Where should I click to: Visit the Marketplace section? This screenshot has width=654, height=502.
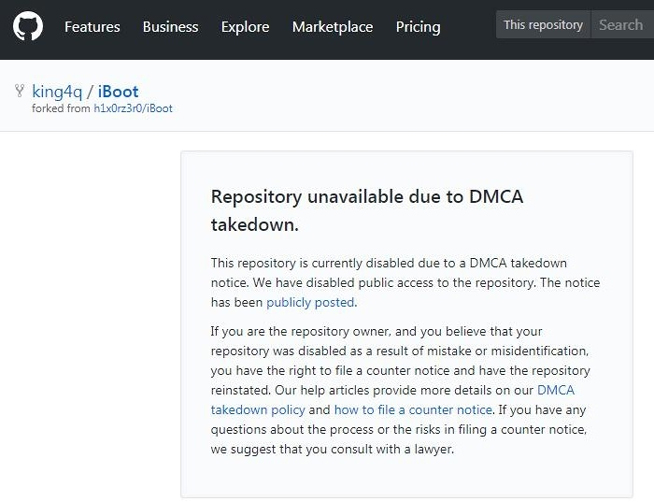(332, 27)
